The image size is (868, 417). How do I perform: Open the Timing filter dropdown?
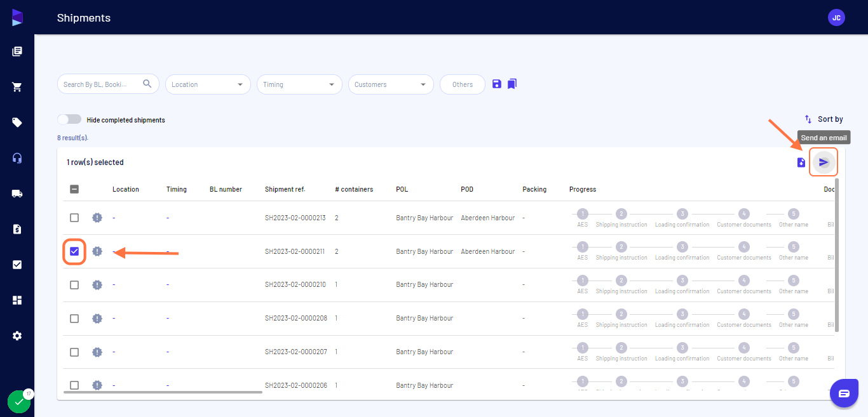(299, 84)
